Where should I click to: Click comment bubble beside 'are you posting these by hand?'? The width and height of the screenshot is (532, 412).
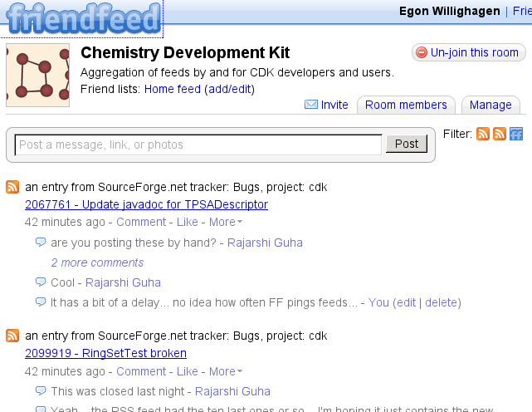pos(41,243)
